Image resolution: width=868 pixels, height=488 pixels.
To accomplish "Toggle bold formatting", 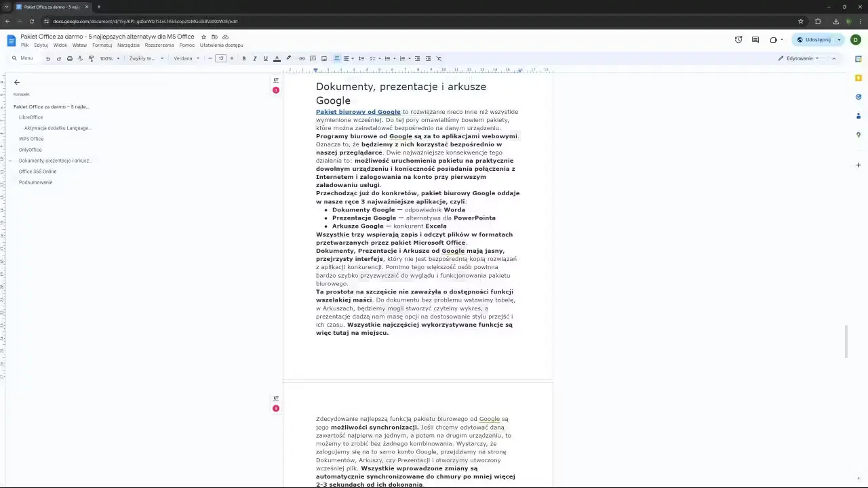I will tap(243, 58).
